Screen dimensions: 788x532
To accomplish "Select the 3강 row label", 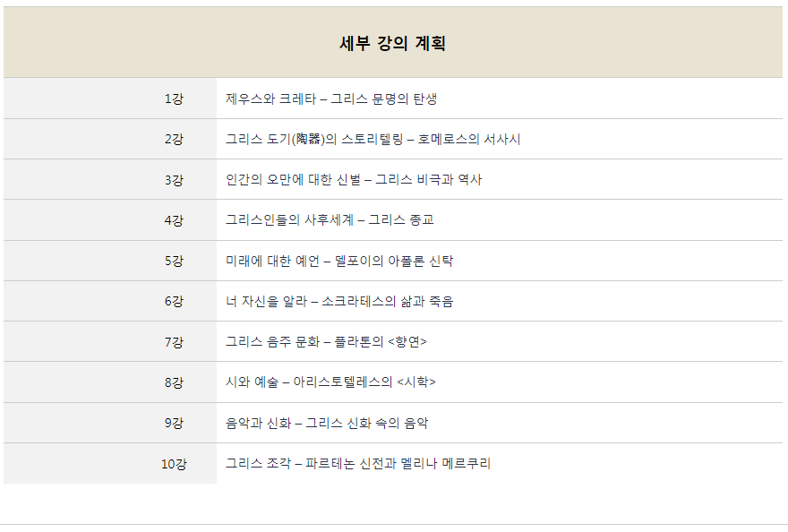I will (x=174, y=179).
